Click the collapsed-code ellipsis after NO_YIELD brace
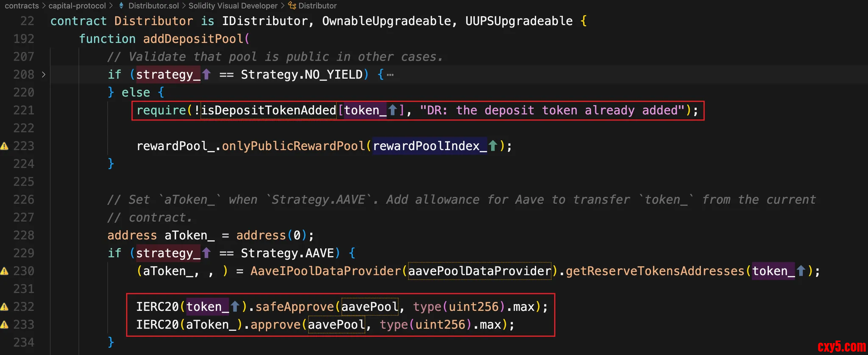Image resolution: width=868 pixels, height=355 pixels. (390, 75)
